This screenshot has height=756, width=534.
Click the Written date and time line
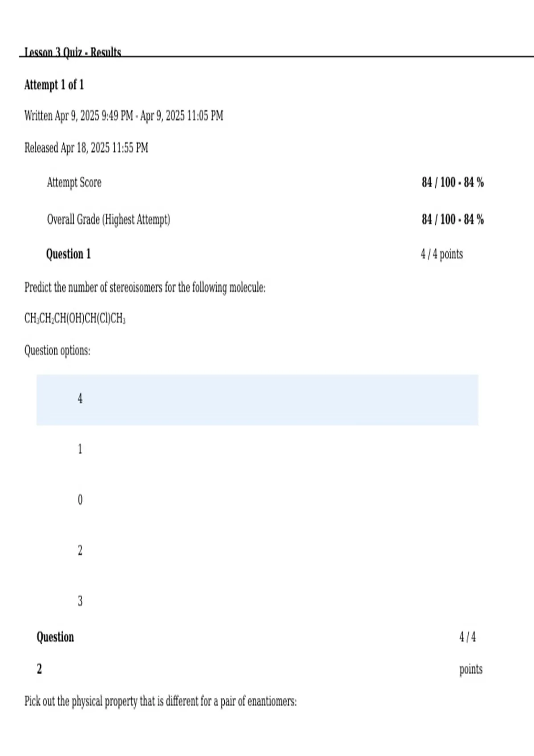click(124, 116)
